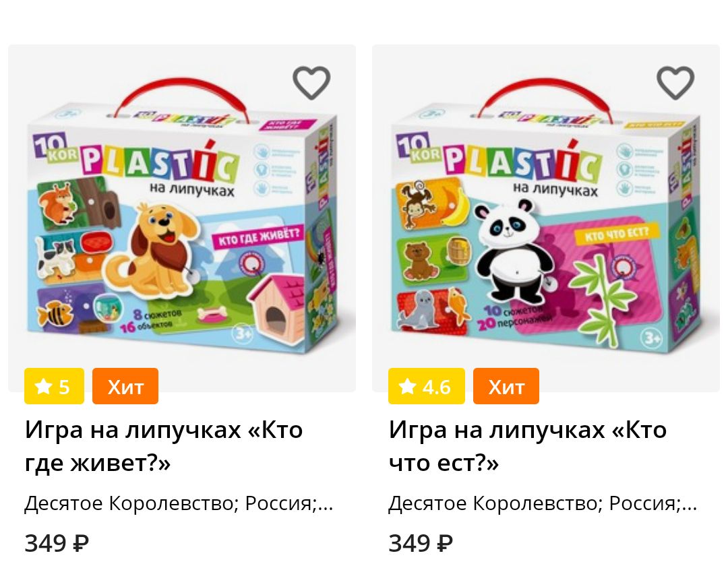Click manufacturer text under left product
Viewport: 728px width, 568px height.
pos(179,503)
